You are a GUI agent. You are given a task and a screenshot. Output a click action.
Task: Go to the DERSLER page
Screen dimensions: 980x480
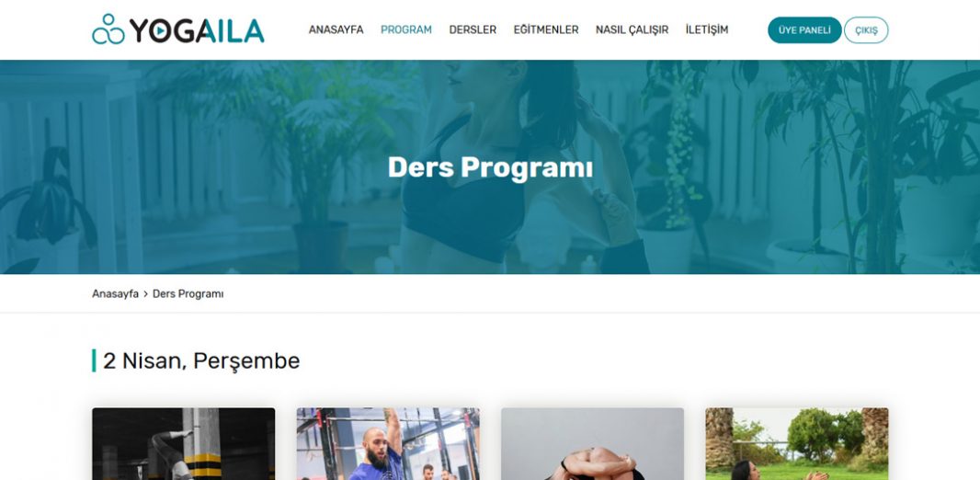tap(473, 30)
